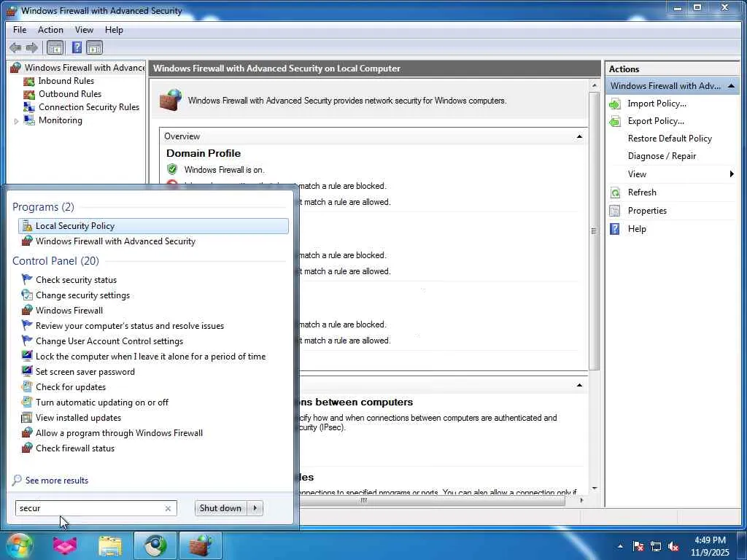Viewport: 747px width, 560px height.
Task: Open the File menu
Action: click(20, 29)
